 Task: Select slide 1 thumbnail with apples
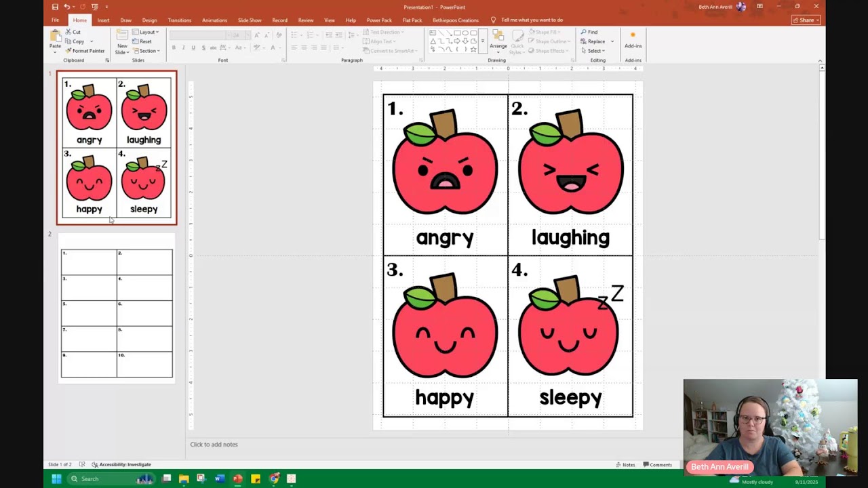(x=117, y=147)
